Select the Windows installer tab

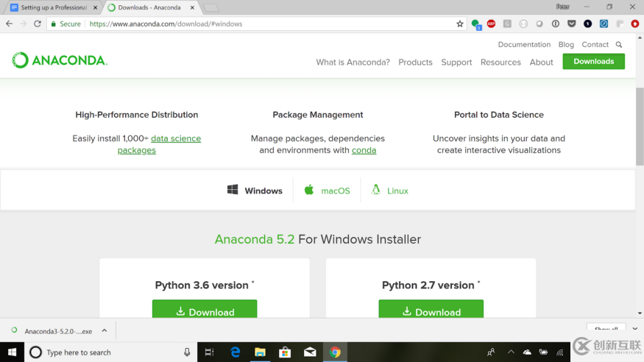pyautogui.click(x=255, y=191)
